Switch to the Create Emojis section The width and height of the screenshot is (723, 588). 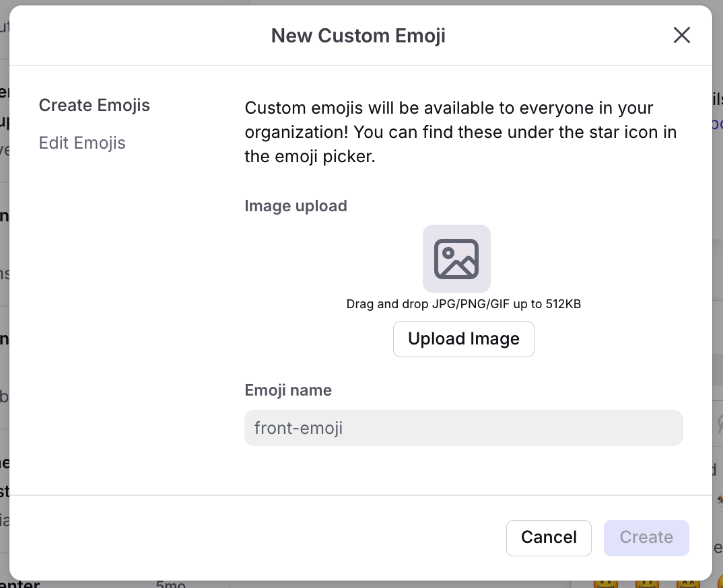click(x=94, y=106)
